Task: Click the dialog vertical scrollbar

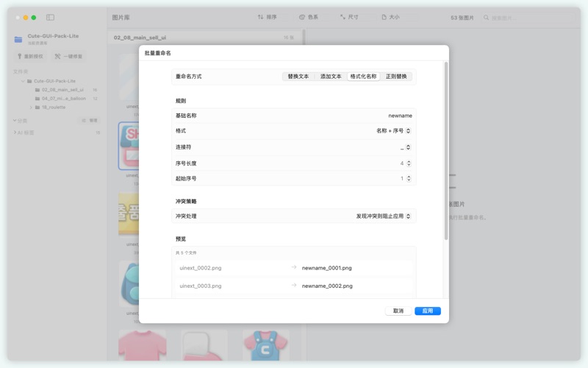Action: [446, 151]
